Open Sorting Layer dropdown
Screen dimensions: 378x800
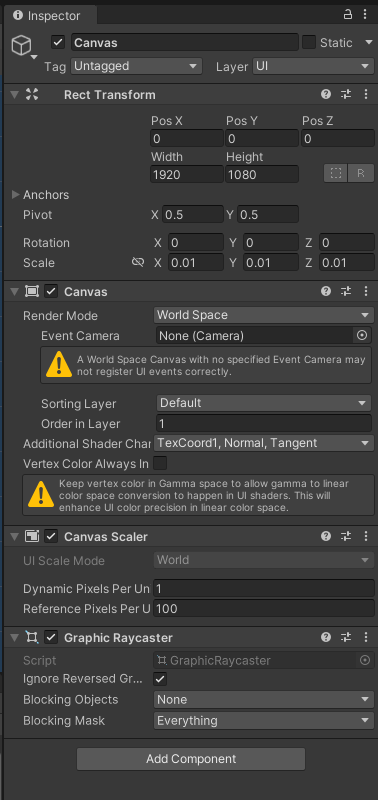coord(264,403)
